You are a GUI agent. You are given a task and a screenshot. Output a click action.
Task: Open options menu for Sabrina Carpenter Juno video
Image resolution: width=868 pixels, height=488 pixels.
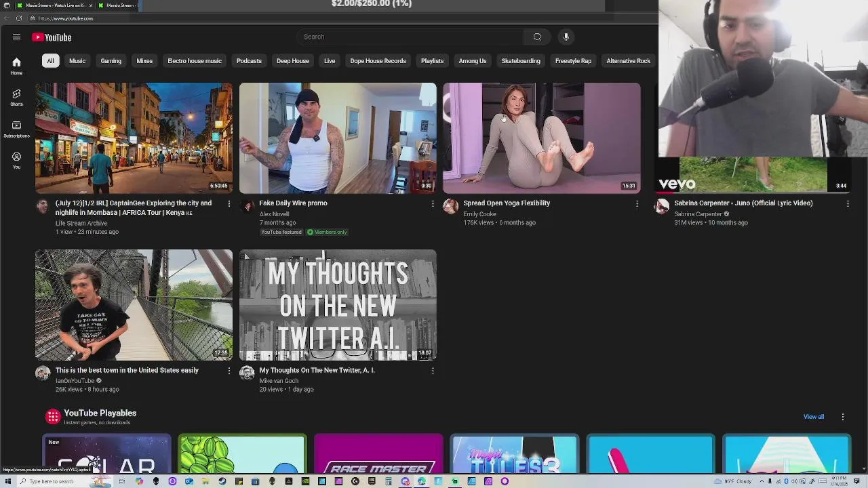pos(848,203)
